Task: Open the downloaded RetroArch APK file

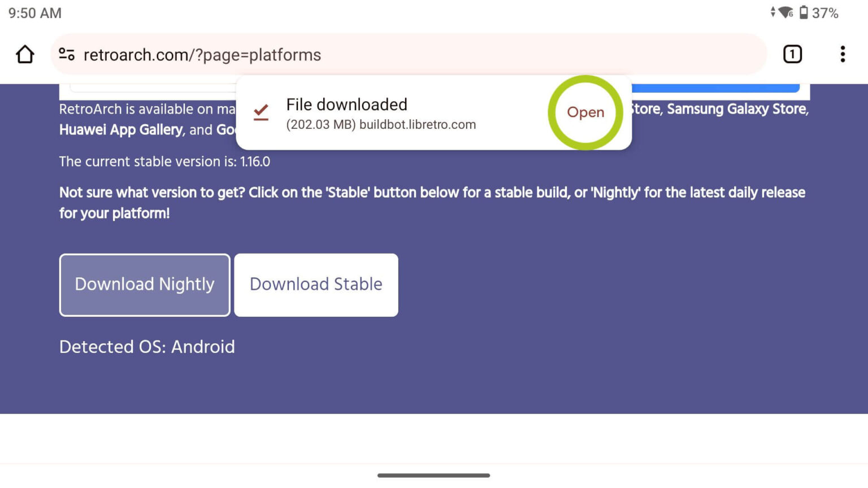Action: click(585, 112)
